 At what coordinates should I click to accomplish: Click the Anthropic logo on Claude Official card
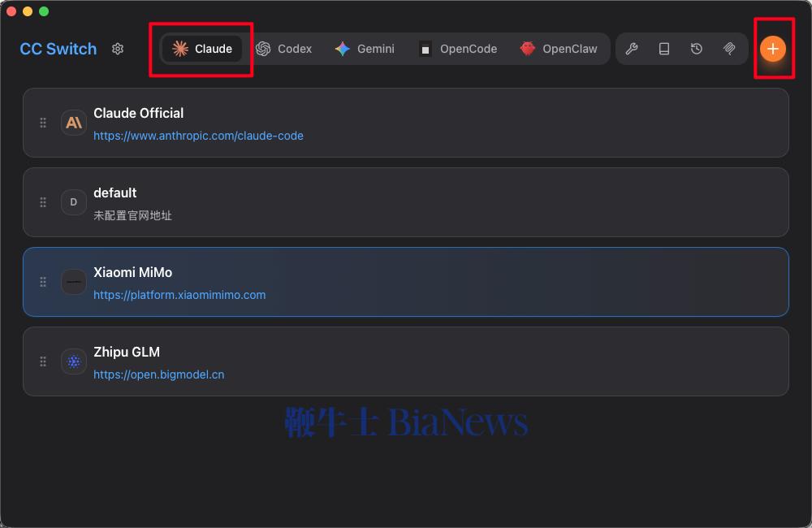click(x=73, y=123)
